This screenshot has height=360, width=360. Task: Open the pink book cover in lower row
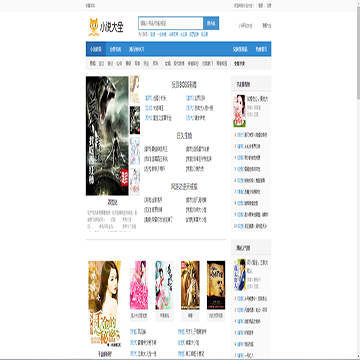139,285
